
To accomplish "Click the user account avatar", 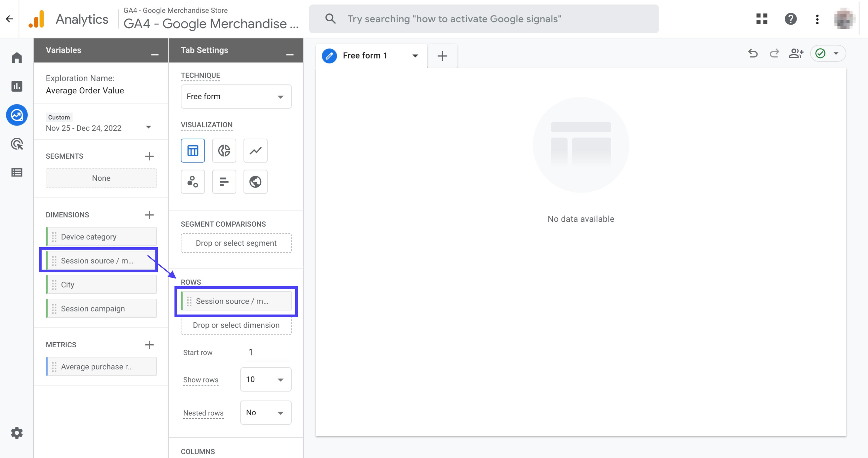I will pos(844,19).
